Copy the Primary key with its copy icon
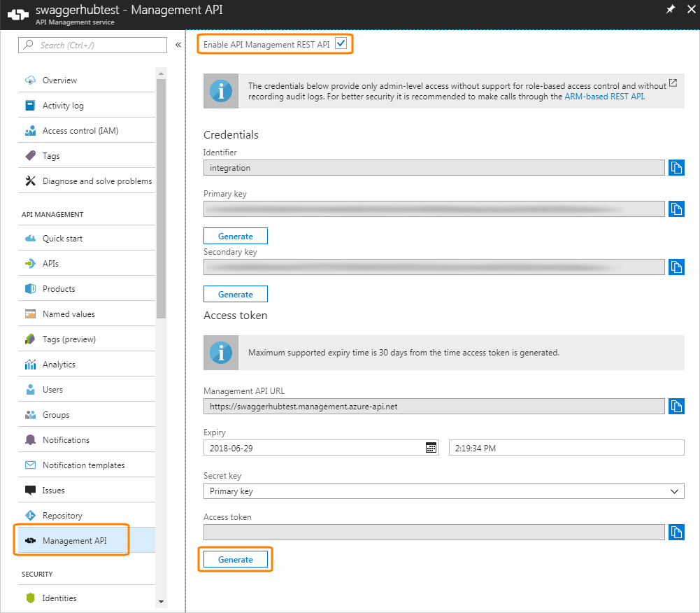 (x=676, y=209)
